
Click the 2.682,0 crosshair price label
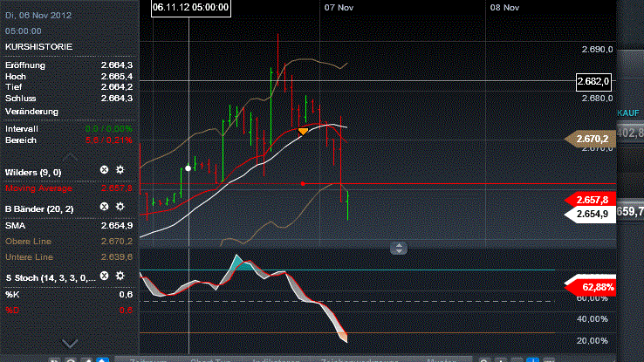[593, 82]
